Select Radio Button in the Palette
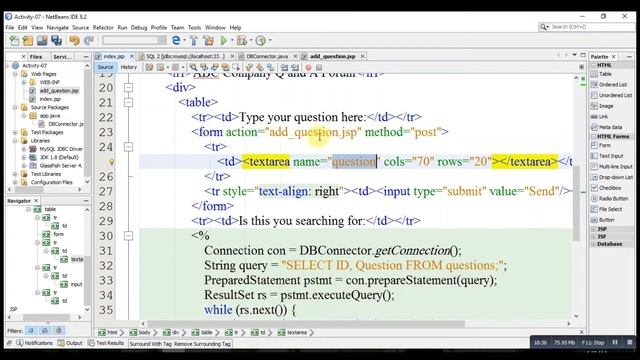This screenshot has width=640, height=360. 613,198
